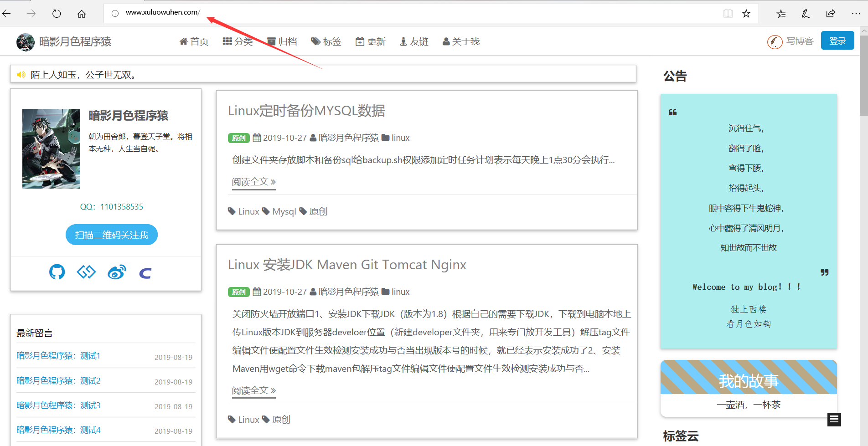
Task: Click the browser home icon
Action: click(x=81, y=13)
